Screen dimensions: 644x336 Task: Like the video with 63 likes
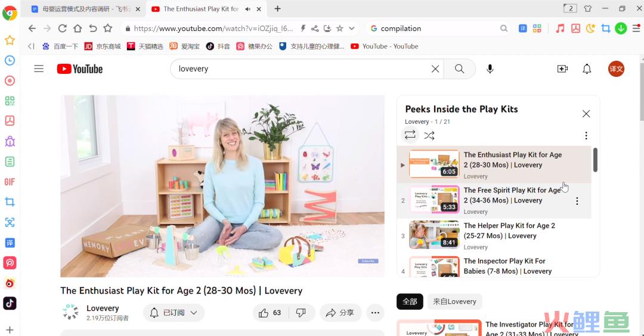click(x=270, y=313)
